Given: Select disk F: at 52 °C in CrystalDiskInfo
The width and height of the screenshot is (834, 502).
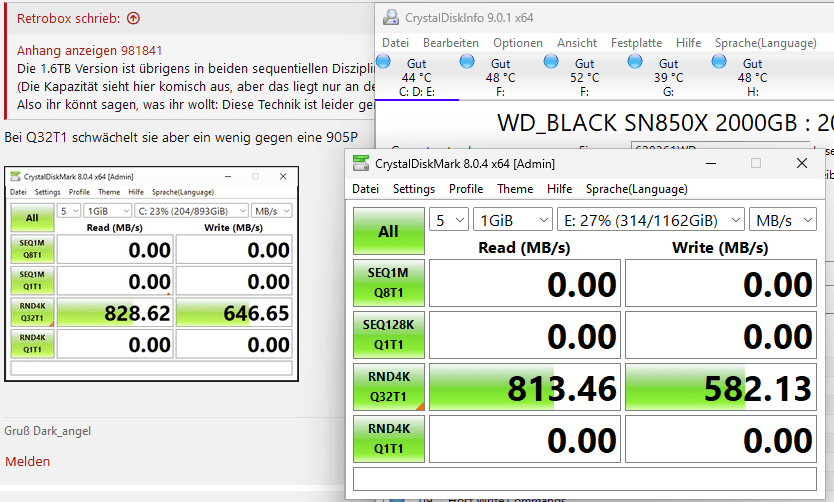Looking at the screenshot, I should [584, 78].
